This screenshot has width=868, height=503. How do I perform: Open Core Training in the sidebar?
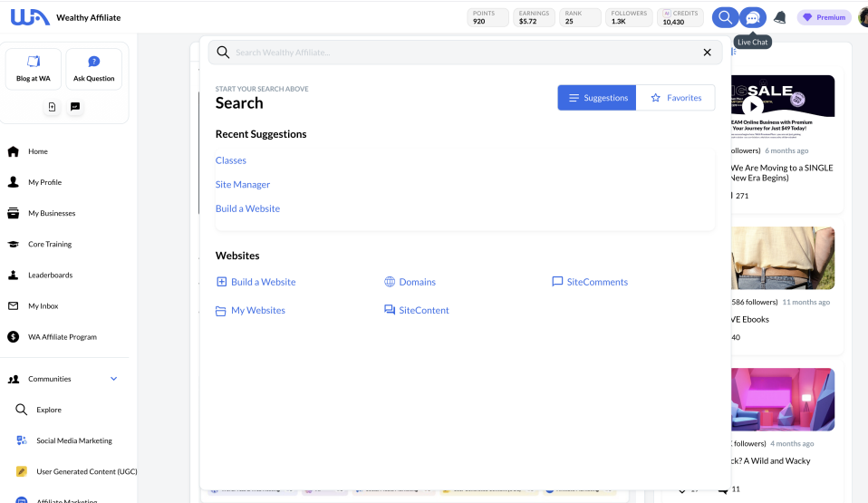(x=50, y=245)
